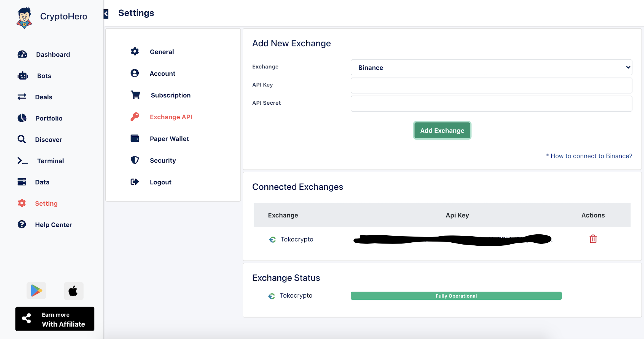Open the Google Play store badge
Viewport: 644px width, 339px height.
[x=36, y=291]
